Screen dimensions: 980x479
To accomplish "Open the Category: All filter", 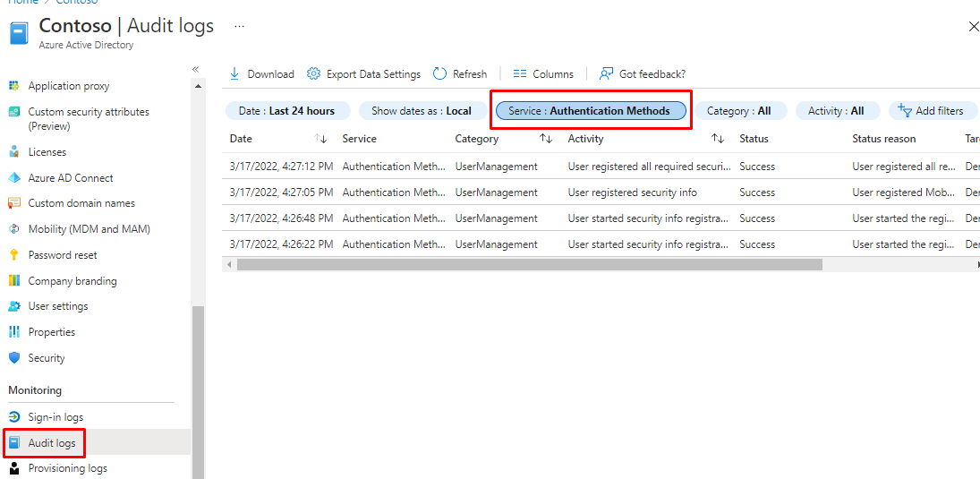I will (x=738, y=111).
